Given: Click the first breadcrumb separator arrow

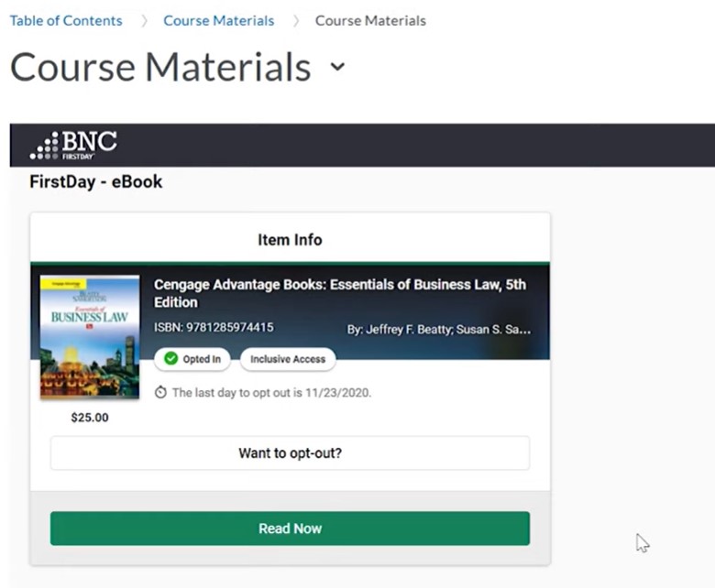Looking at the screenshot, I should [144, 21].
